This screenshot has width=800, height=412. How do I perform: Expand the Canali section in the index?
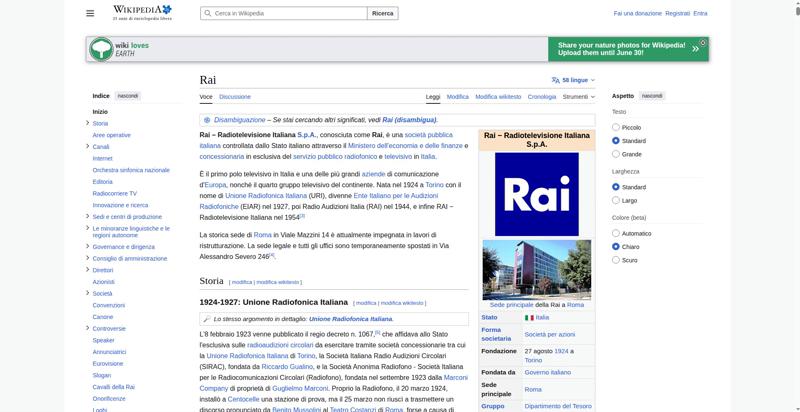tap(88, 146)
